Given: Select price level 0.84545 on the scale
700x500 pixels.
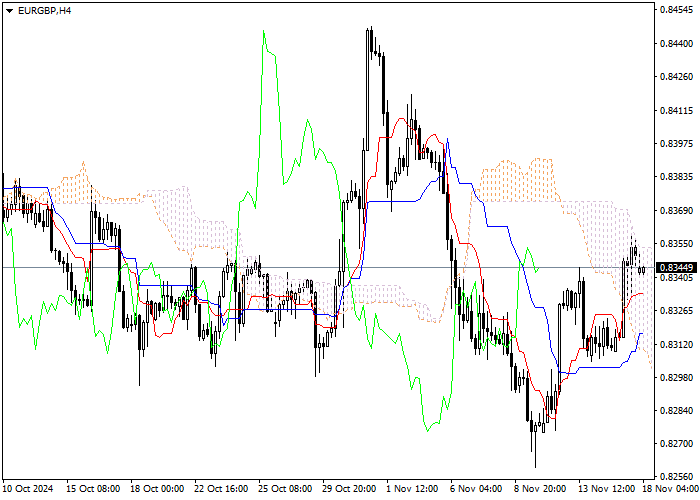Looking at the screenshot, I should (x=677, y=10).
